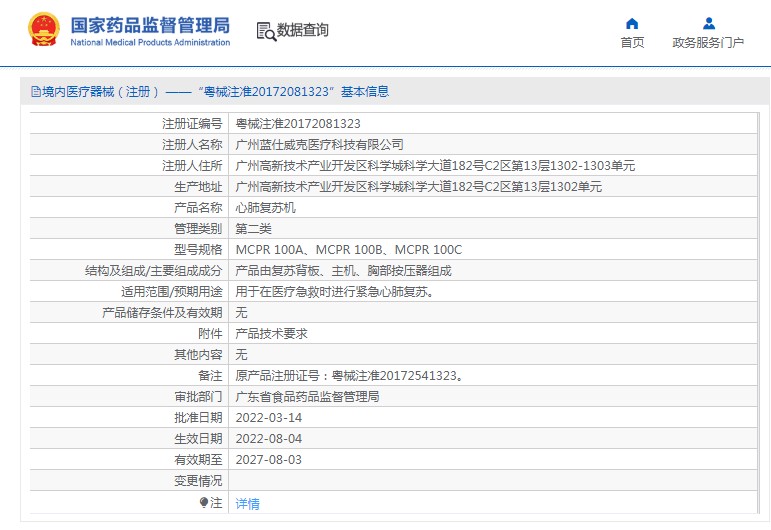Click the product name value 心肺复苏机

tap(265, 208)
